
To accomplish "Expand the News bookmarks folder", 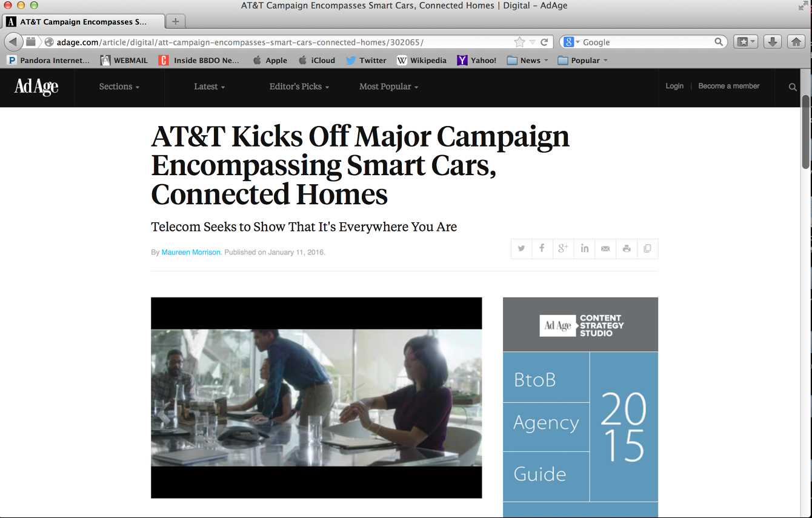I will tap(527, 60).
